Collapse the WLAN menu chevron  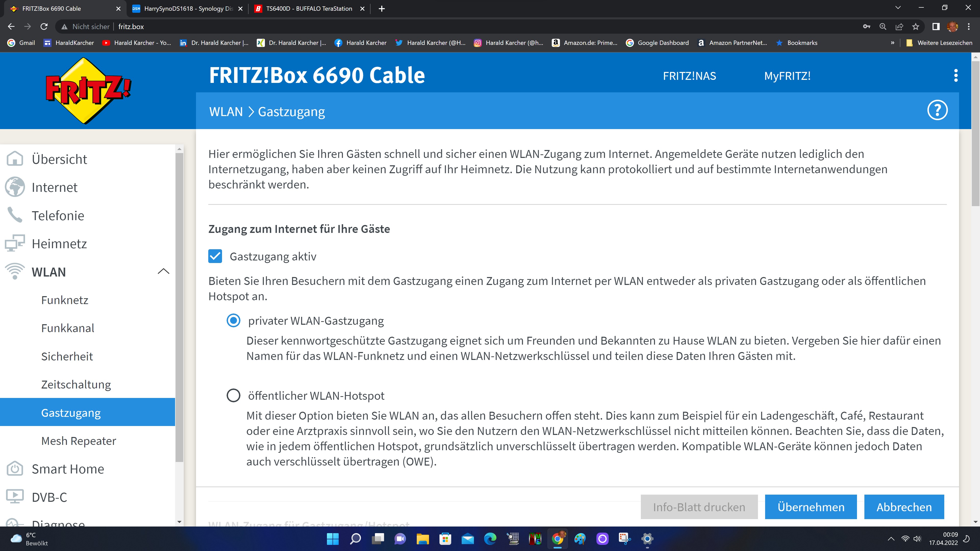tap(163, 271)
